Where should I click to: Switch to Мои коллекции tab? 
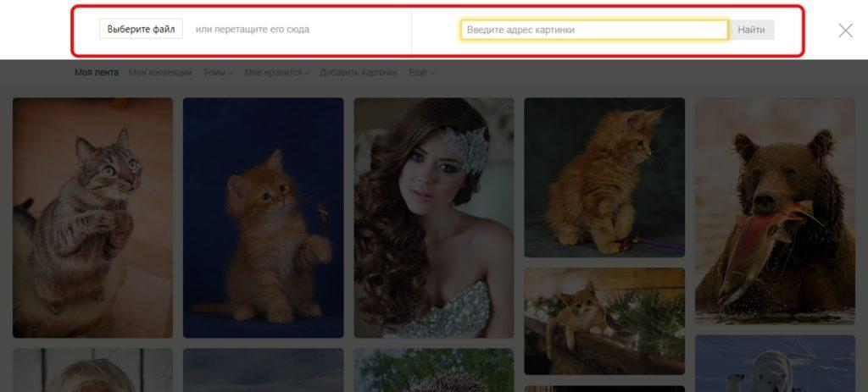click(160, 73)
